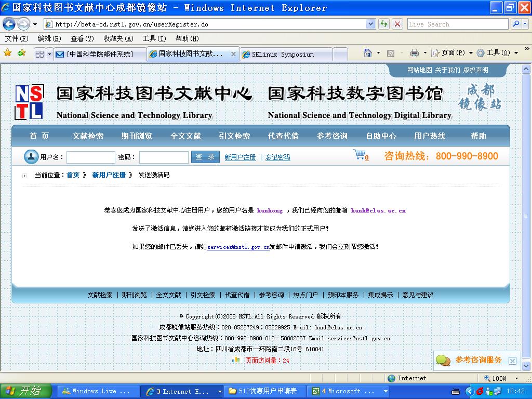Click the 登录 button
This screenshot has width=532, height=399.
click(205, 157)
